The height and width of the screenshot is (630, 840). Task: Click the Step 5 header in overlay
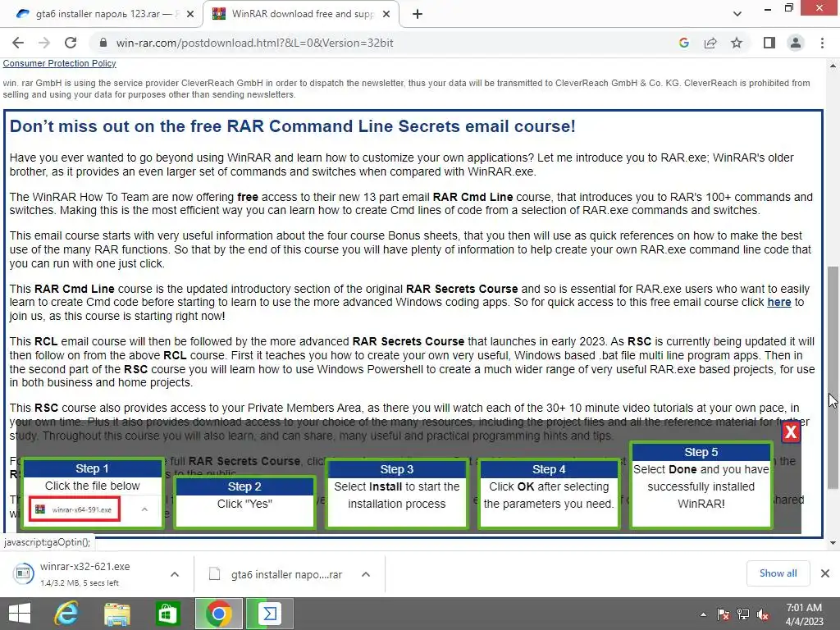[701, 452]
